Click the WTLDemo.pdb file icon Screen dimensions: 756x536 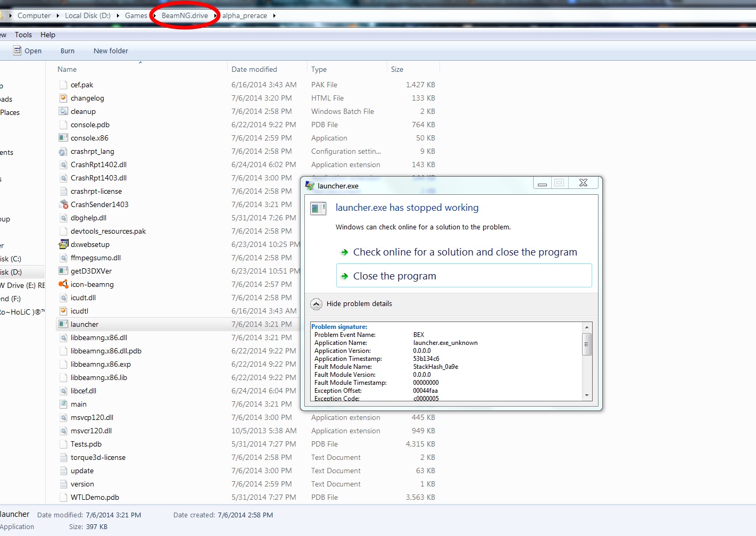coord(63,497)
